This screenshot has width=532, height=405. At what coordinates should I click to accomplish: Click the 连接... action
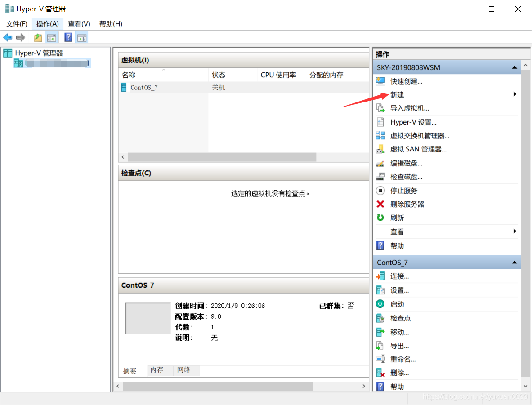(x=399, y=276)
